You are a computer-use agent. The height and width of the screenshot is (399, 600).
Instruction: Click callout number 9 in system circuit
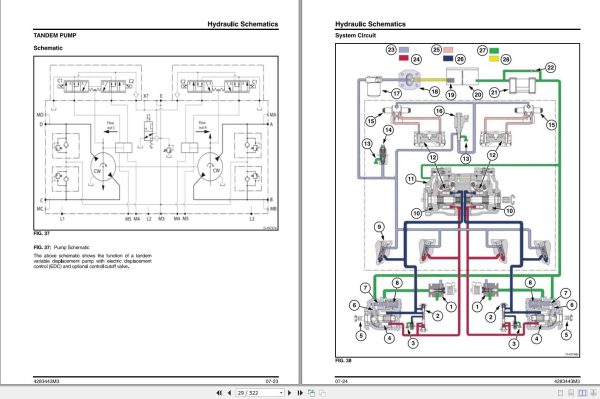379,227
